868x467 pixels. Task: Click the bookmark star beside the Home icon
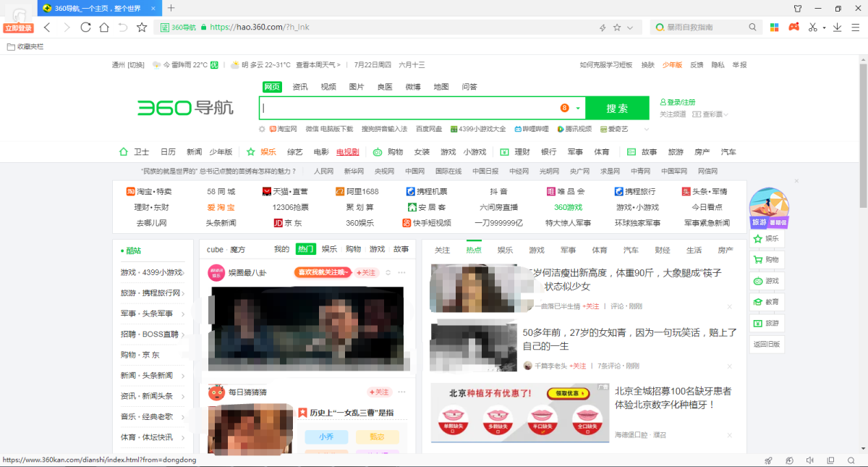(x=142, y=28)
